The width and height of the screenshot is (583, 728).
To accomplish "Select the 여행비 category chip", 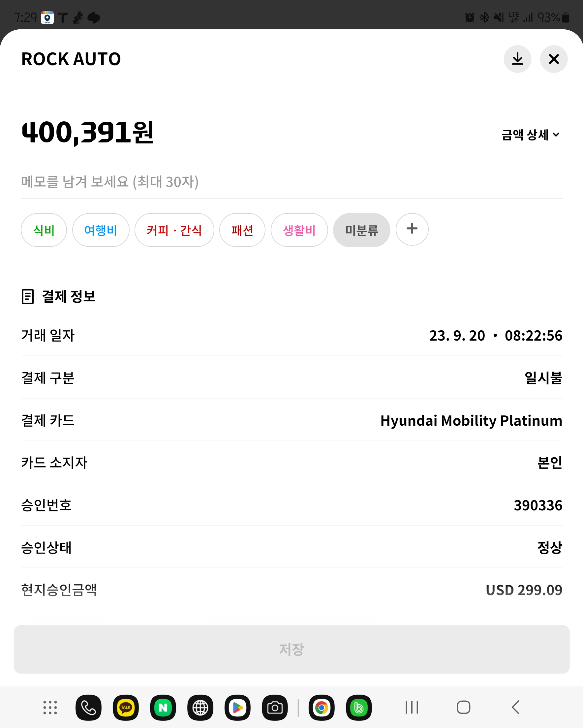I will coord(101,230).
